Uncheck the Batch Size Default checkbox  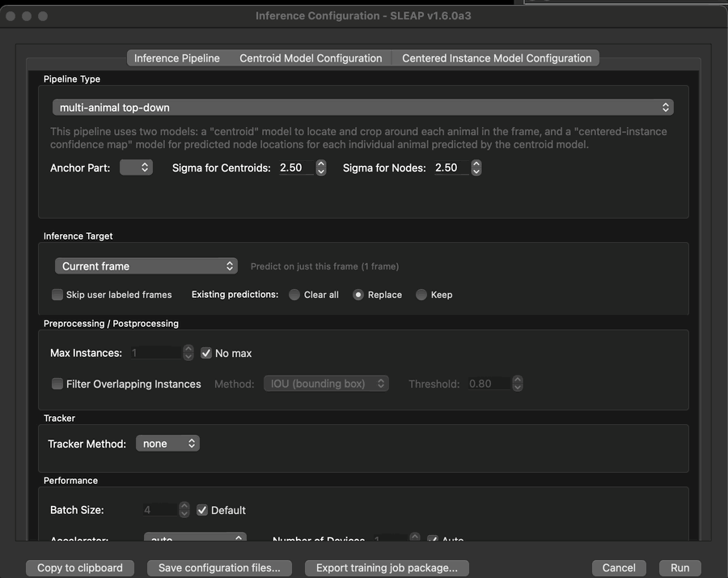tap(202, 510)
